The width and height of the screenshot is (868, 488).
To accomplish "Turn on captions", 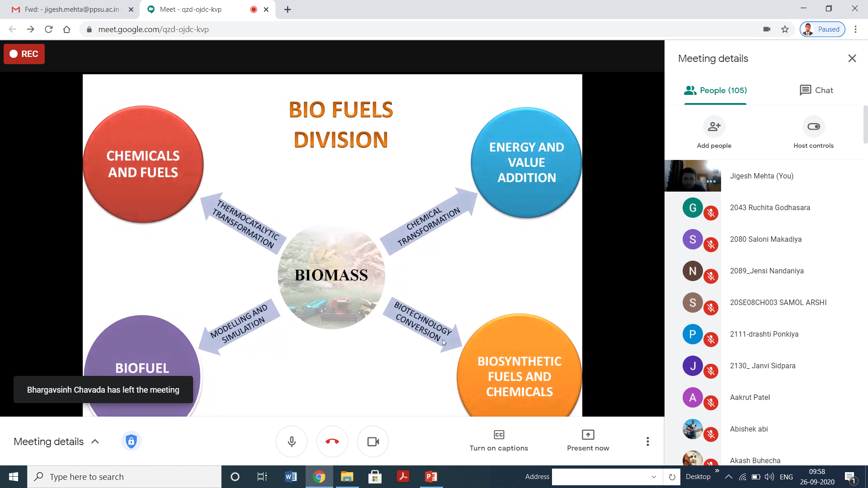I will click(x=499, y=441).
